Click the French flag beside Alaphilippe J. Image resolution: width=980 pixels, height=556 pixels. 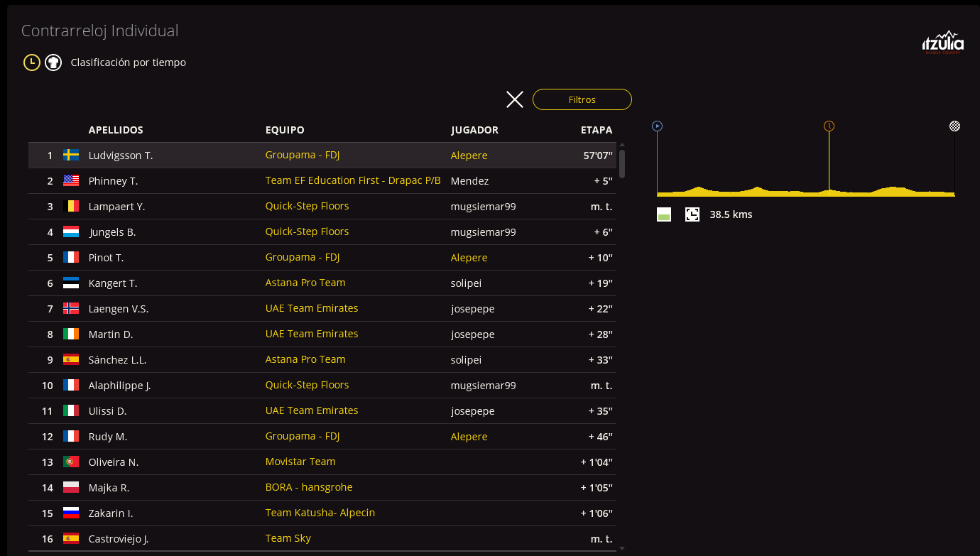point(71,385)
